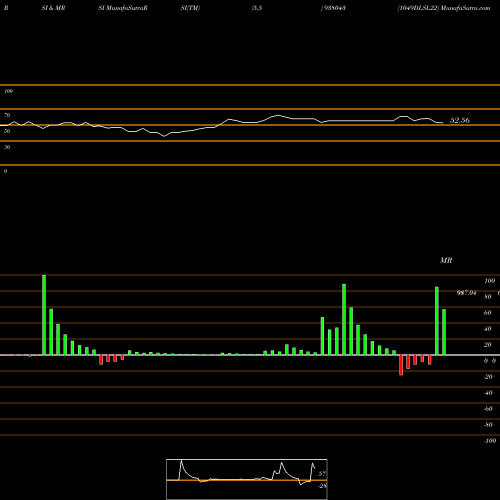Viewport: 500px width, 500px height.
Task: Click the RSI axis label 50
Action: click(7, 131)
